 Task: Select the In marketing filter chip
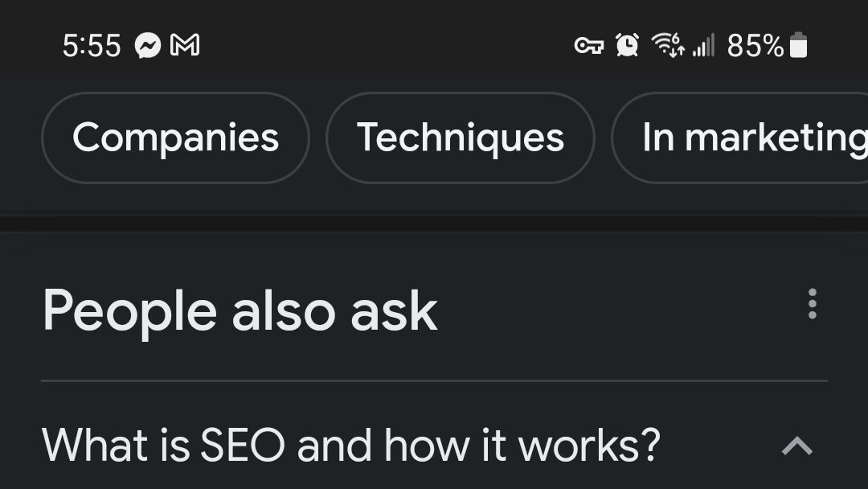tap(740, 138)
